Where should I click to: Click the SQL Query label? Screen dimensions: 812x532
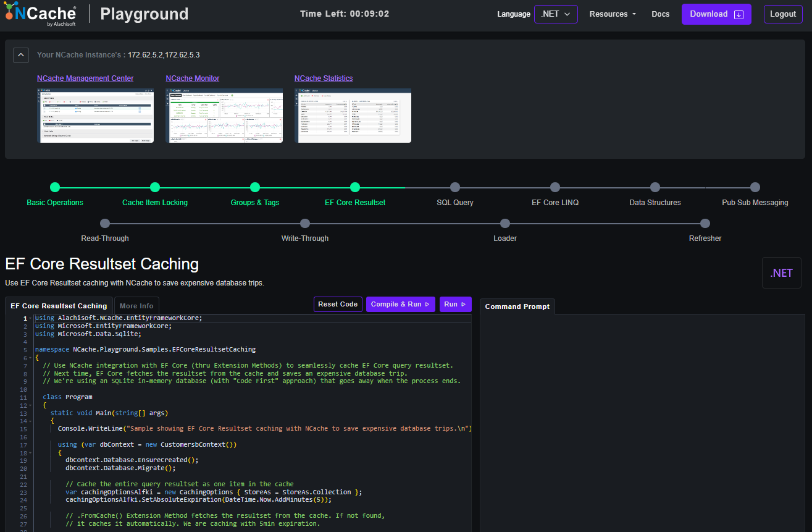pyautogui.click(x=455, y=203)
